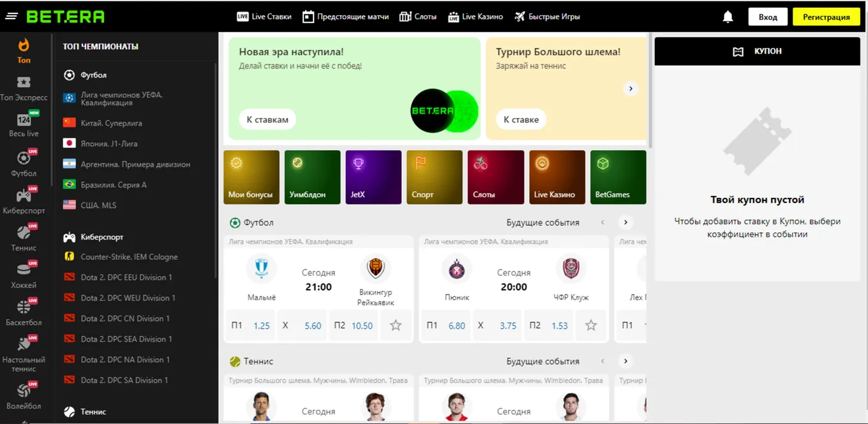The height and width of the screenshot is (424, 868).
Task: Bet draw X 3.75 in Пюник match
Action: [x=497, y=325]
